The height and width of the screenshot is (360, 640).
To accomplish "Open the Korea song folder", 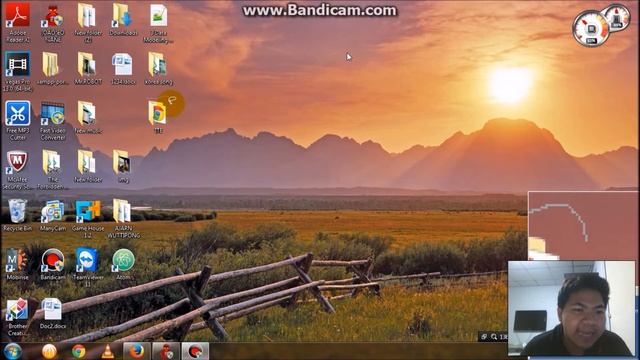I will click(x=158, y=68).
